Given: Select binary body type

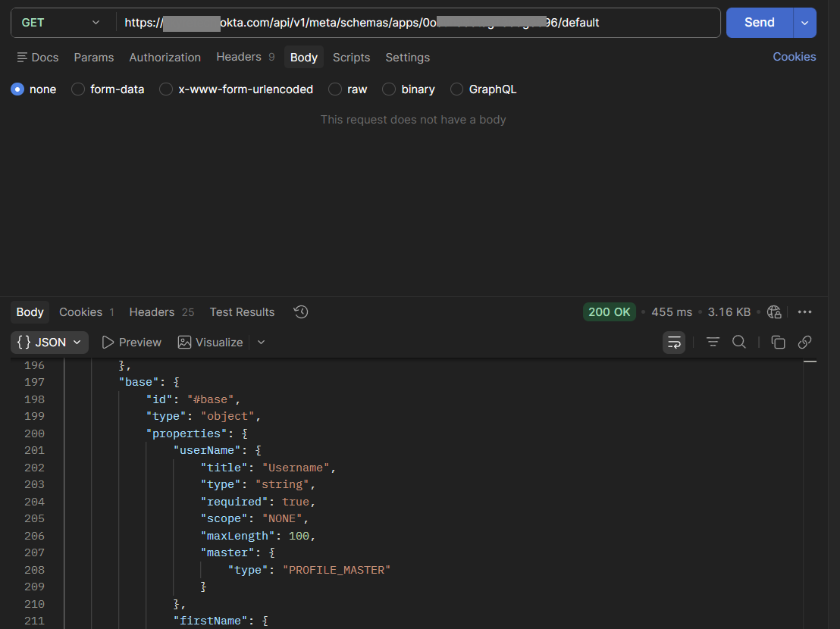Looking at the screenshot, I should tap(408, 89).
